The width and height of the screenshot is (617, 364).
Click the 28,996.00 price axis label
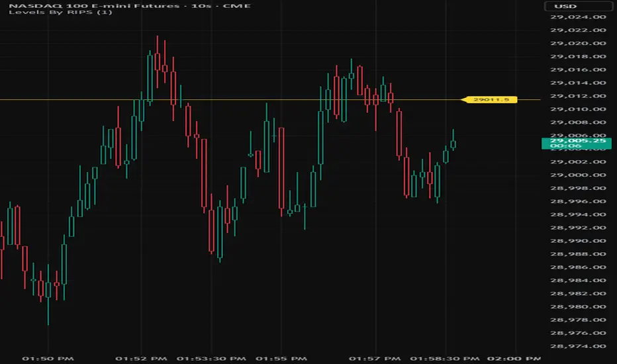(578, 201)
